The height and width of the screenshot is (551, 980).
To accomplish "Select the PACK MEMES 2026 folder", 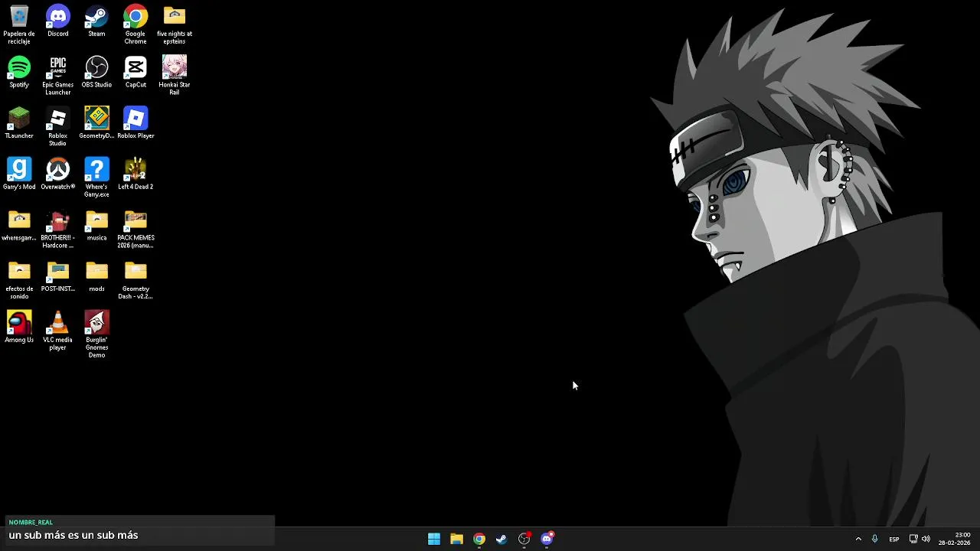I will [x=136, y=230].
